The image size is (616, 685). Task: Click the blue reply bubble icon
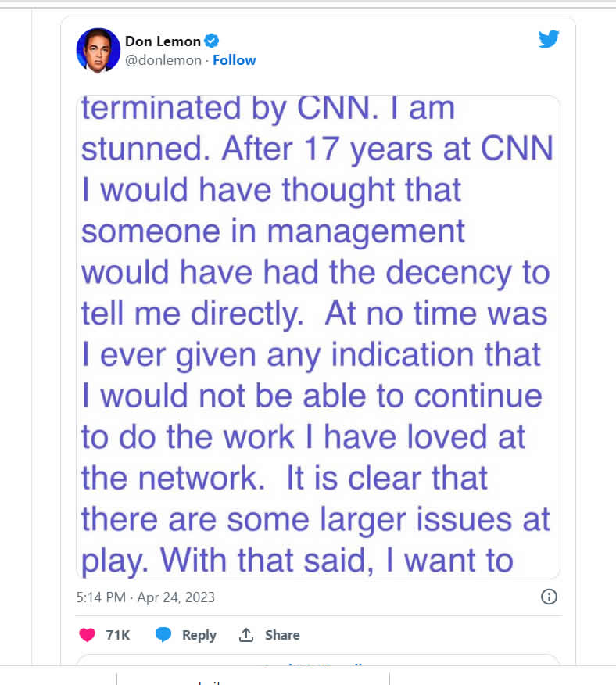(x=163, y=635)
